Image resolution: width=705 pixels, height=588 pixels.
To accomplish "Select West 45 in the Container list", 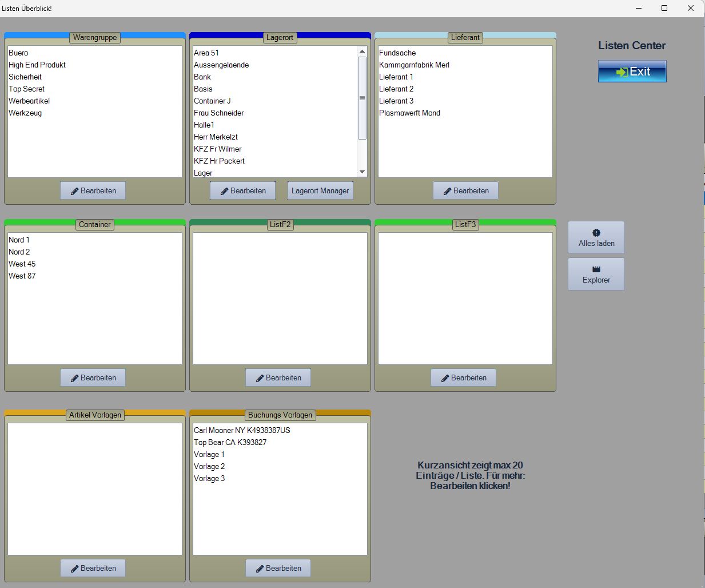I will pyautogui.click(x=22, y=264).
